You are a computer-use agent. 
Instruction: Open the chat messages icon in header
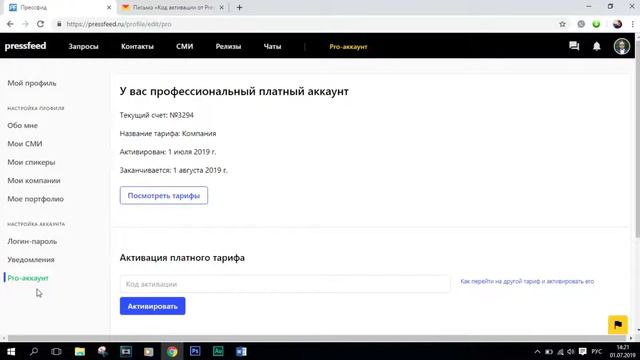(x=574, y=46)
